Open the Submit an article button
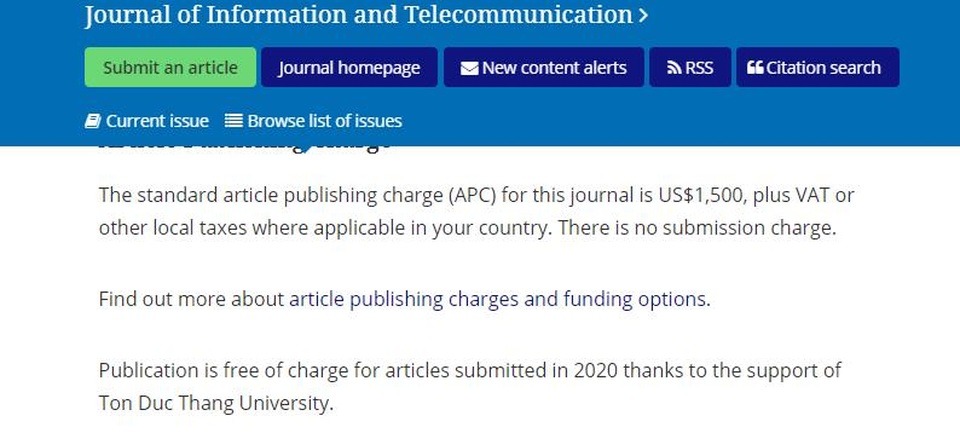 [170, 67]
